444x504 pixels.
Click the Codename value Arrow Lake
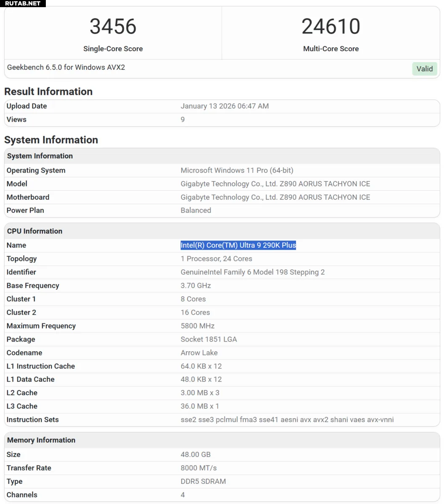pos(199,353)
